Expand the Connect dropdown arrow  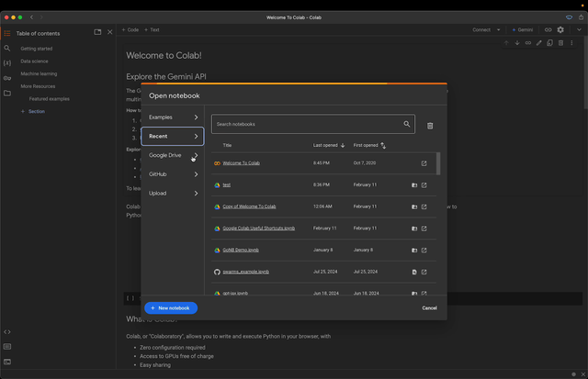coord(498,30)
